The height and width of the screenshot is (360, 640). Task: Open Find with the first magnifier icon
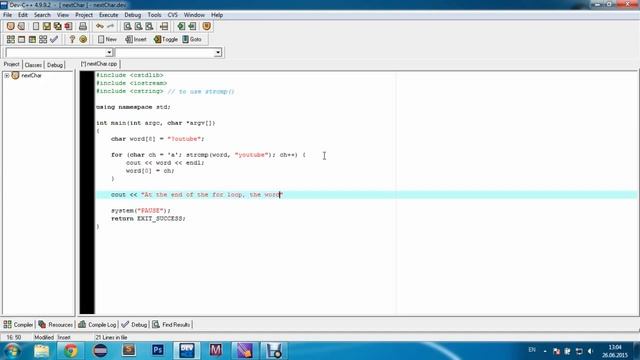128,26
